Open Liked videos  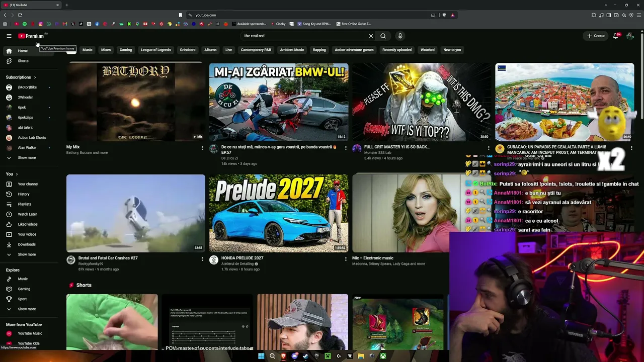(28, 224)
